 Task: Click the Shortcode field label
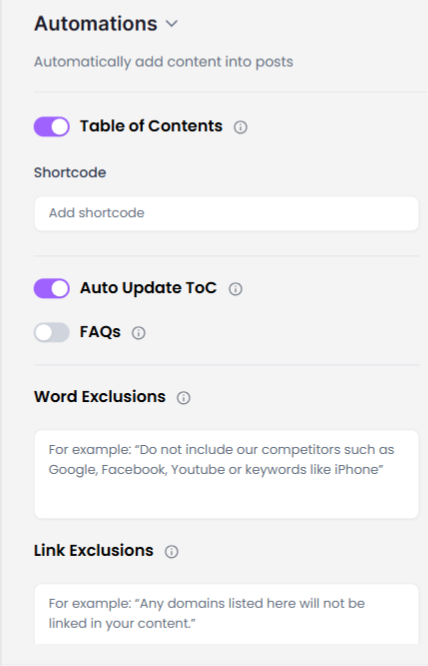click(70, 172)
